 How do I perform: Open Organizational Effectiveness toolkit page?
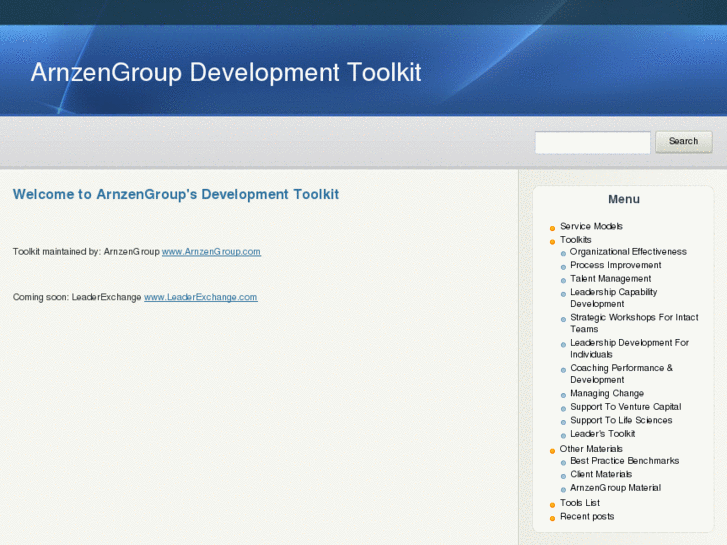pos(628,252)
